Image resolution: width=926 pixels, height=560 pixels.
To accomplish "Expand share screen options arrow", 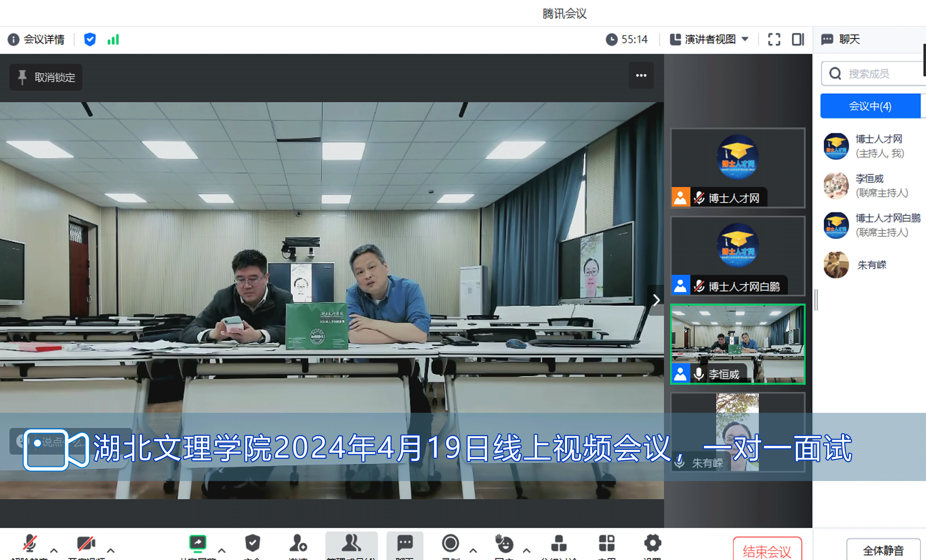I will click(222, 551).
